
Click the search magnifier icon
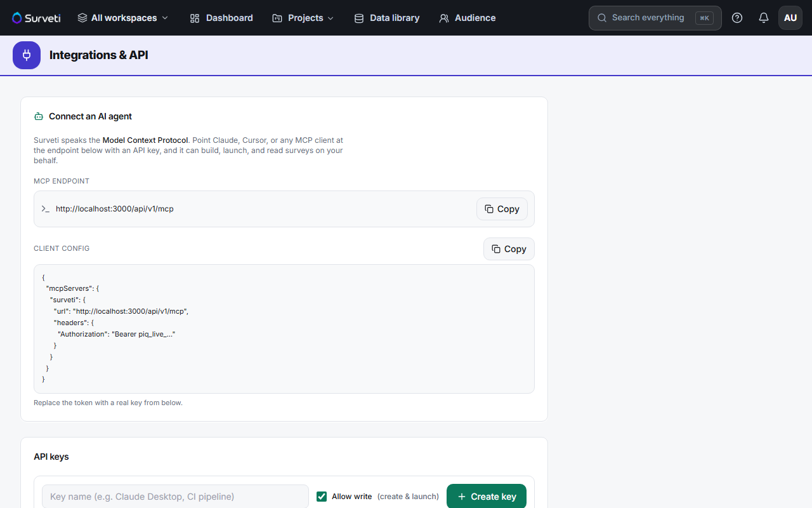[602, 18]
